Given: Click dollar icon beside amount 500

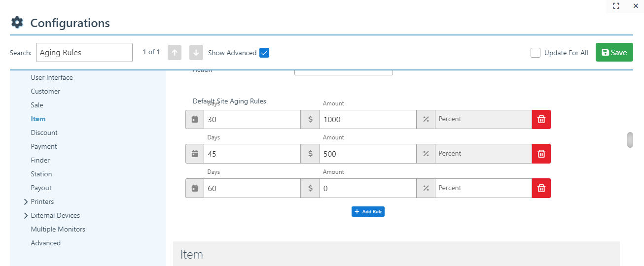Looking at the screenshot, I should pos(310,154).
